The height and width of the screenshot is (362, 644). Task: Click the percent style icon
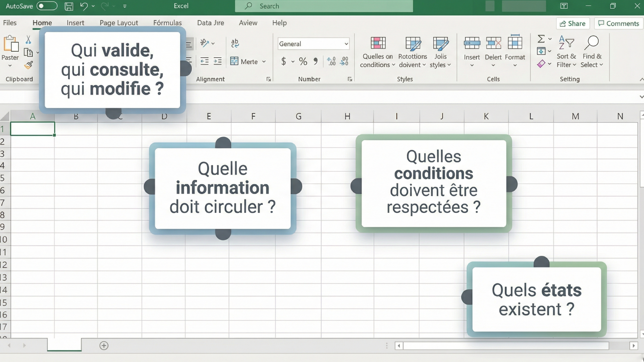[x=303, y=61]
